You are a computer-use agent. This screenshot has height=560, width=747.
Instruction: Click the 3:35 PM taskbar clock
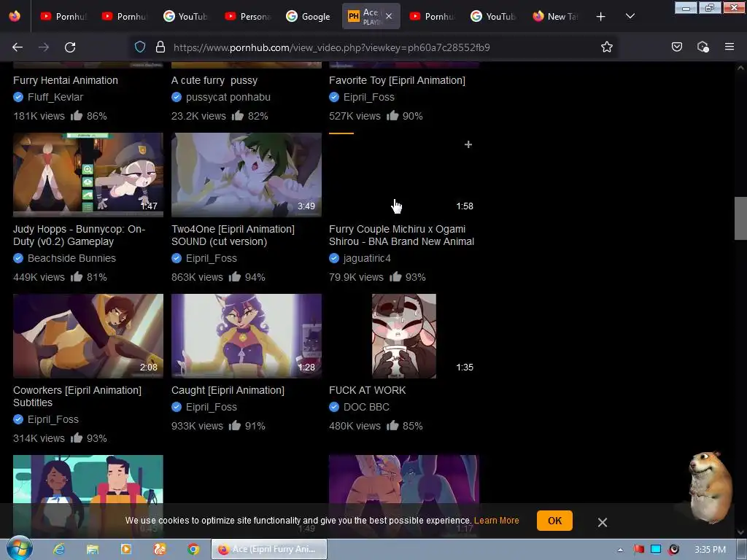click(710, 550)
